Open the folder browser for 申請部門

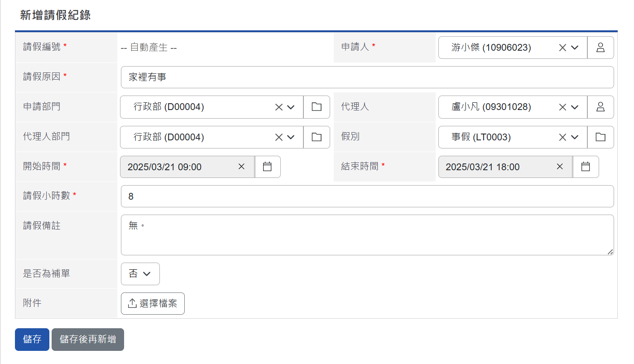tap(316, 107)
